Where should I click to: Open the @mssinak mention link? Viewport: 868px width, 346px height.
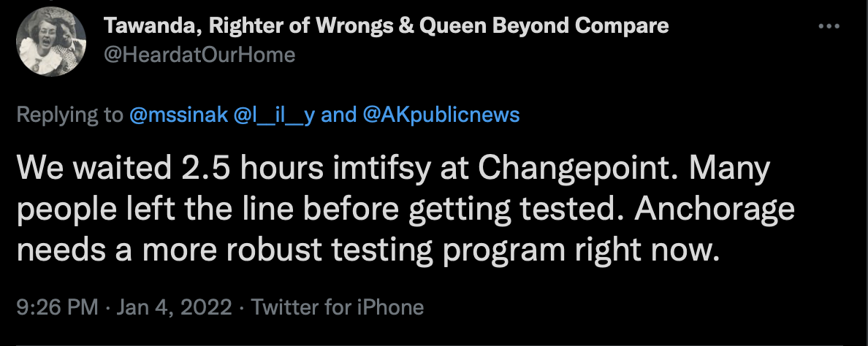178,115
